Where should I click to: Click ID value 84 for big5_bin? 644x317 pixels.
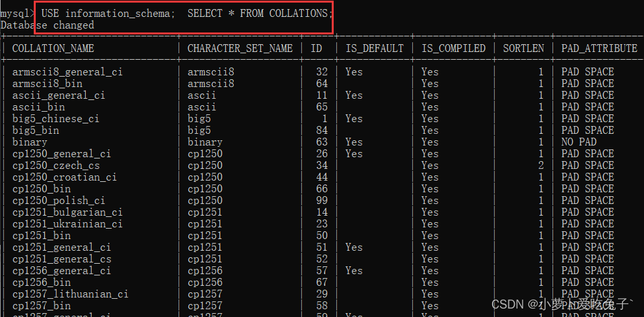[322, 131]
